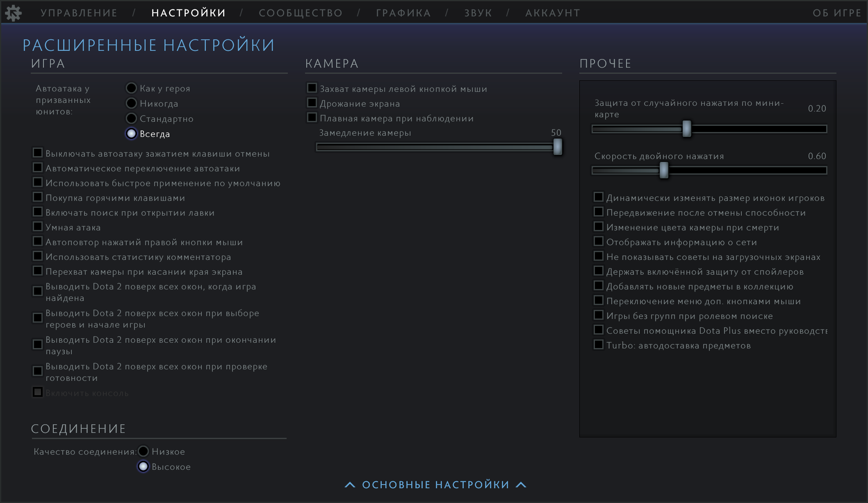The image size is (868, 503).
Task: Enable Turbo: автодоставка предметов checkbox
Action: [x=599, y=345]
